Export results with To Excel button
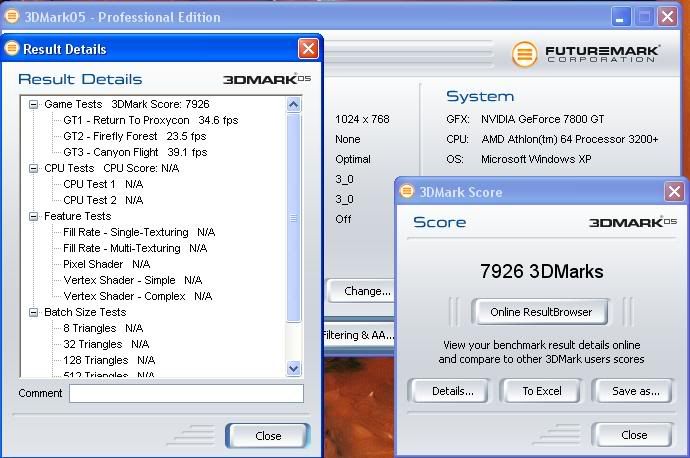690x458 pixels. click(x=542, y=391)
